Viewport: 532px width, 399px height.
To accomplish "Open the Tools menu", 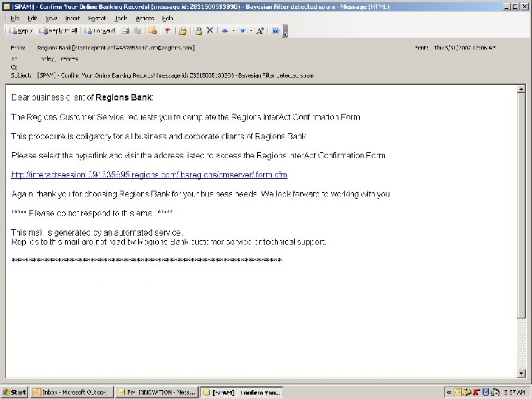I will (x=120, y=18).
